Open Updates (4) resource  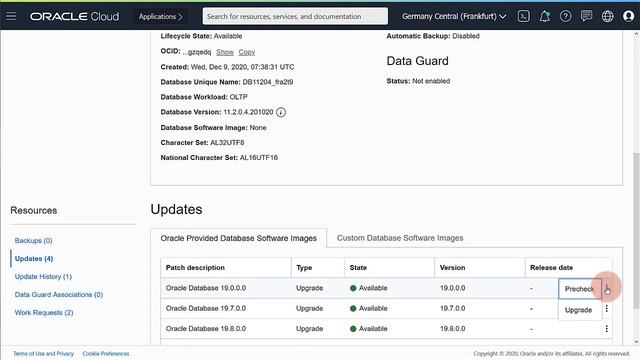point(34,259)
